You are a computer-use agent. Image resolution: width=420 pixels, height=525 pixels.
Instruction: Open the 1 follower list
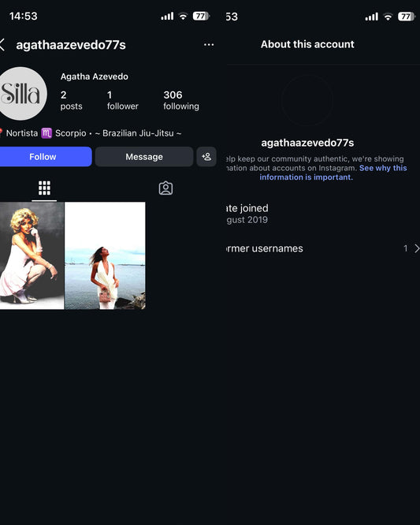pos(122,100)
